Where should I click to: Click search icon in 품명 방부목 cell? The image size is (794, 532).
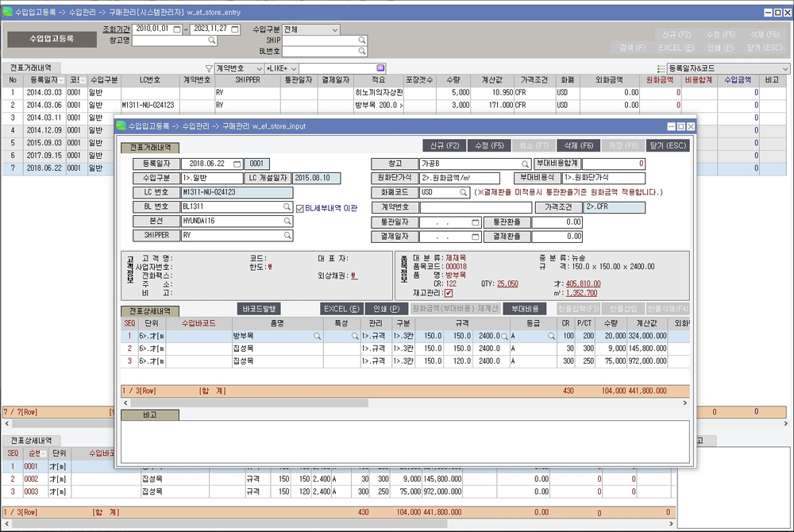click(317, 336)
